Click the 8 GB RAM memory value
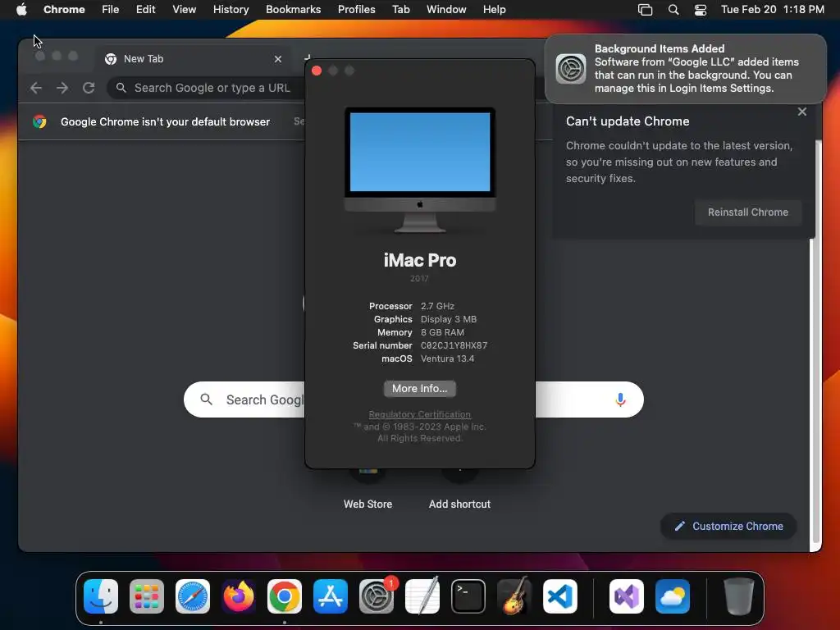 [442, 332]
